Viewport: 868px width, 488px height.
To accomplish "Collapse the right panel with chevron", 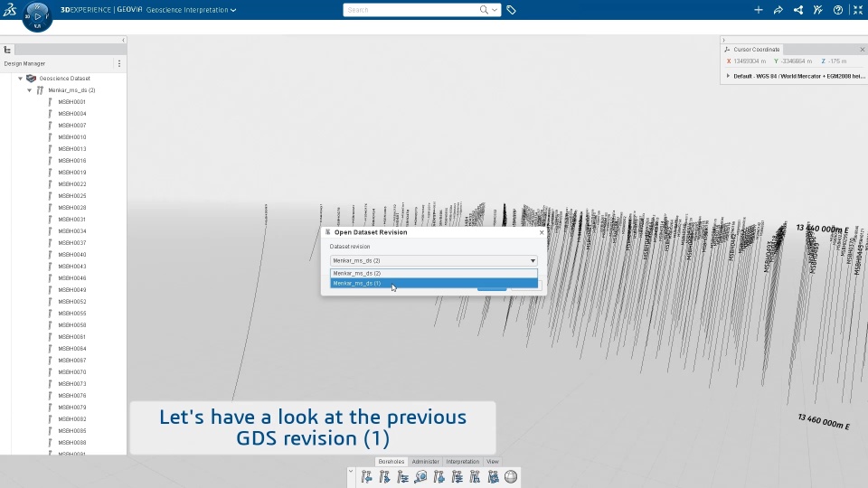I will coord(723,40).
